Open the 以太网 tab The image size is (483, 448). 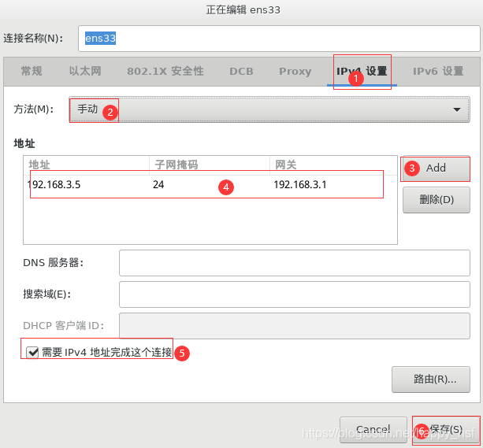click(x=85, y=71)
